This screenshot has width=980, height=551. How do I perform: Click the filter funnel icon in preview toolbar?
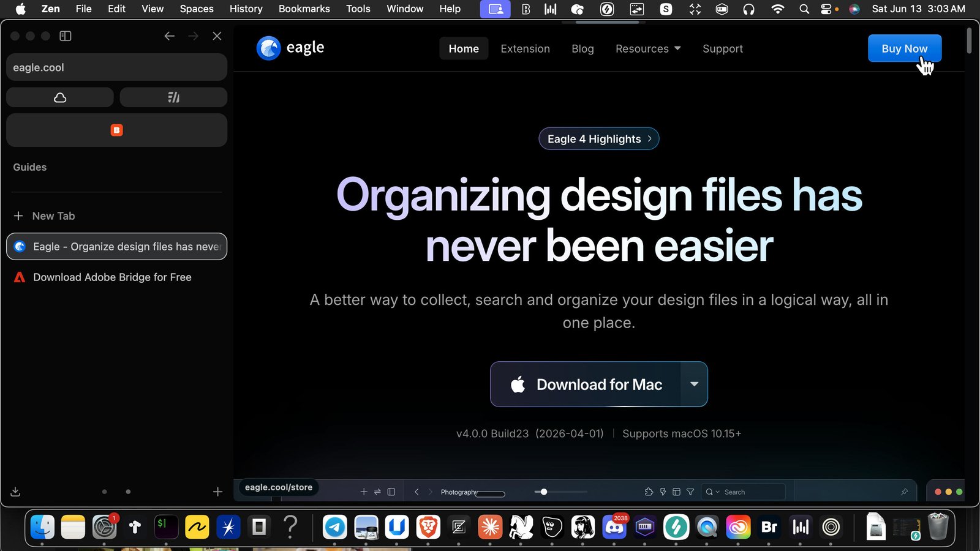(x=690, y=492)
